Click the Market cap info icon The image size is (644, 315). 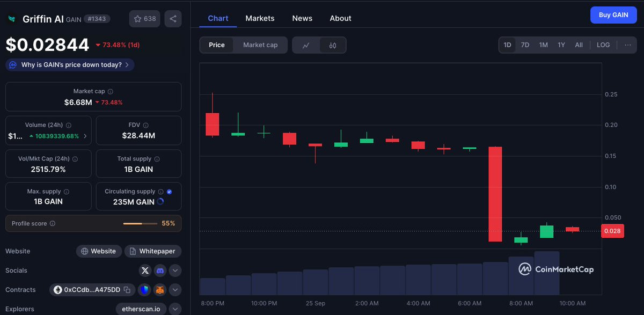point(111,92)
